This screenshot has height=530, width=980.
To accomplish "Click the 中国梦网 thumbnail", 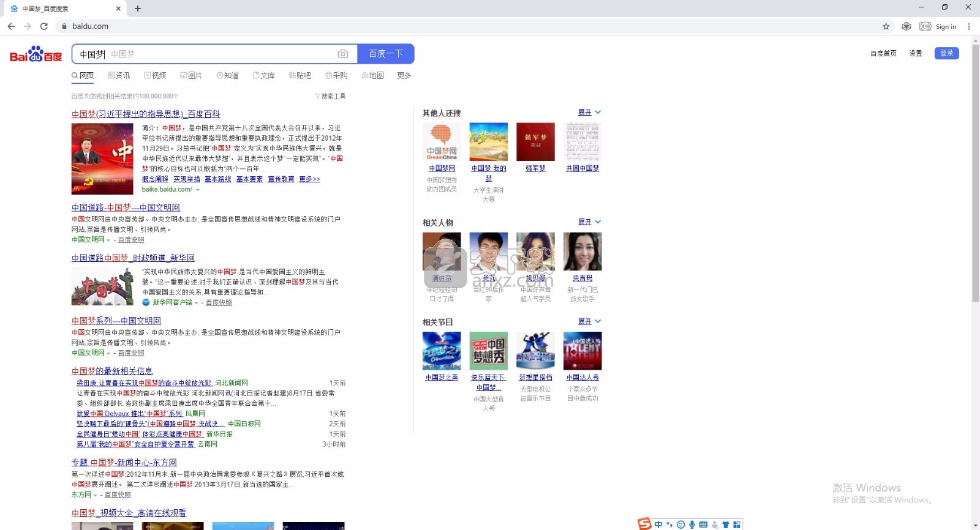I will 442,141.
